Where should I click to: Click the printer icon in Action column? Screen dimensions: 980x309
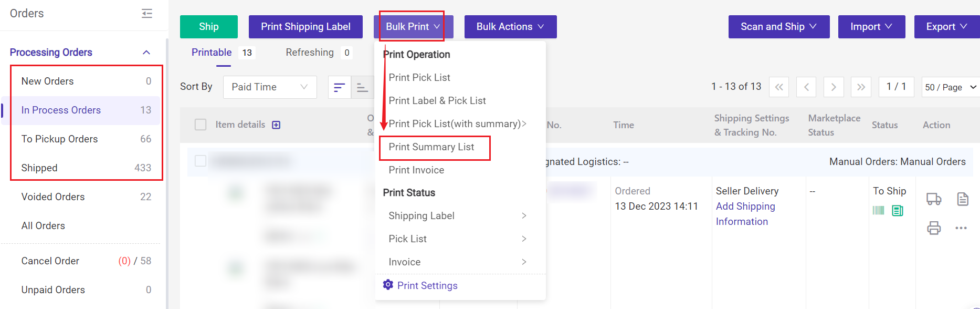tap(934, 228)
